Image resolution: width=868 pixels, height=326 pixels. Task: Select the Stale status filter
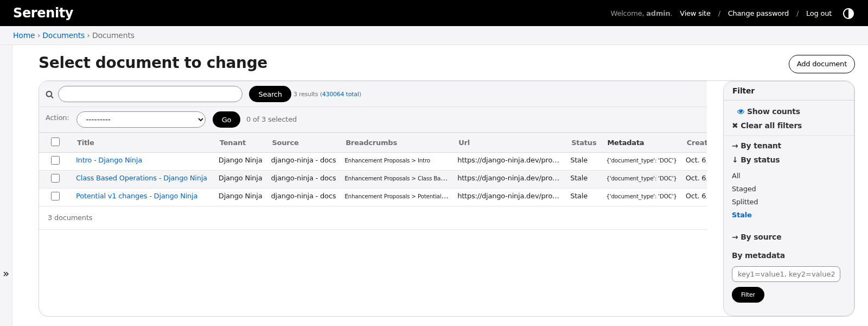742,215
